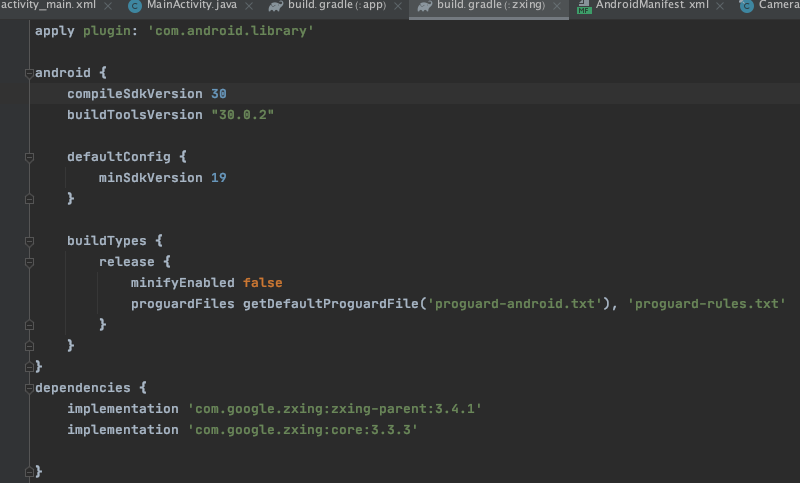Click the zxing core:3.3.3 dependency string
The width and height of the screenshot is (800, 483).
(303, 430)
